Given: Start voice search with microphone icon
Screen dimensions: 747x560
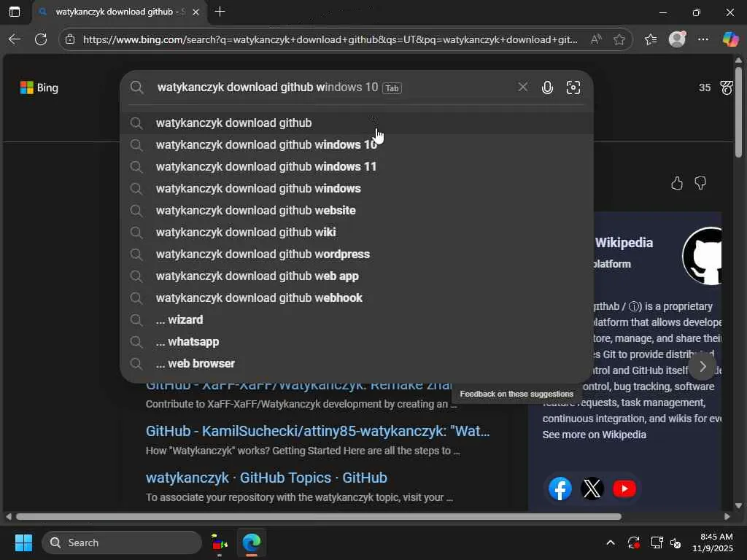Looking at the screenshot, I should [x=547, y=87].
